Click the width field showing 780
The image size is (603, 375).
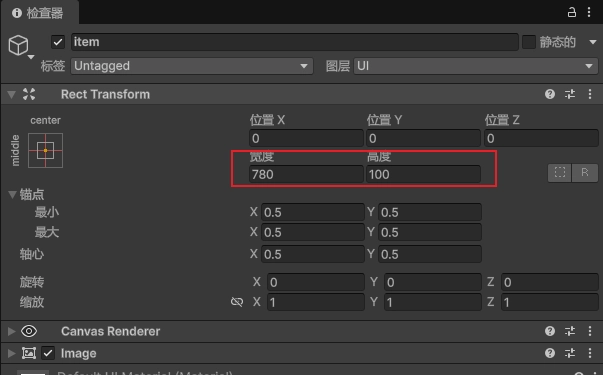pos(306,174)
